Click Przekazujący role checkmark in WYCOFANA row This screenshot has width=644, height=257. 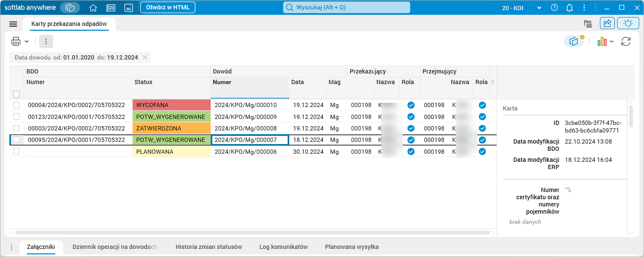pos(411,105)
